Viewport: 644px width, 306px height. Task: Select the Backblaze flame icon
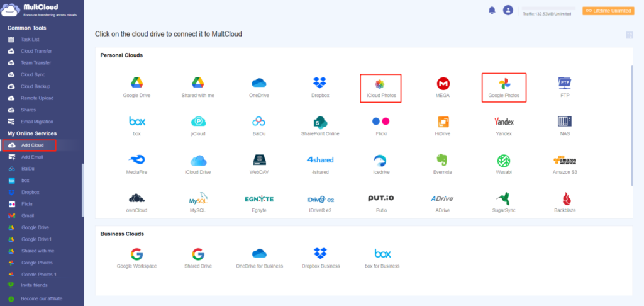(x=564, y=199)
